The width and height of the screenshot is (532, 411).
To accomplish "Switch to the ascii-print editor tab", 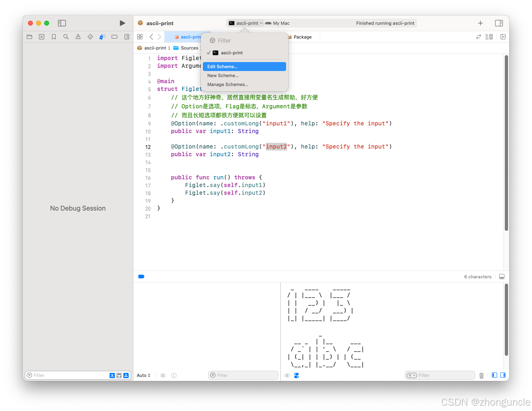I will click(189, 37).
